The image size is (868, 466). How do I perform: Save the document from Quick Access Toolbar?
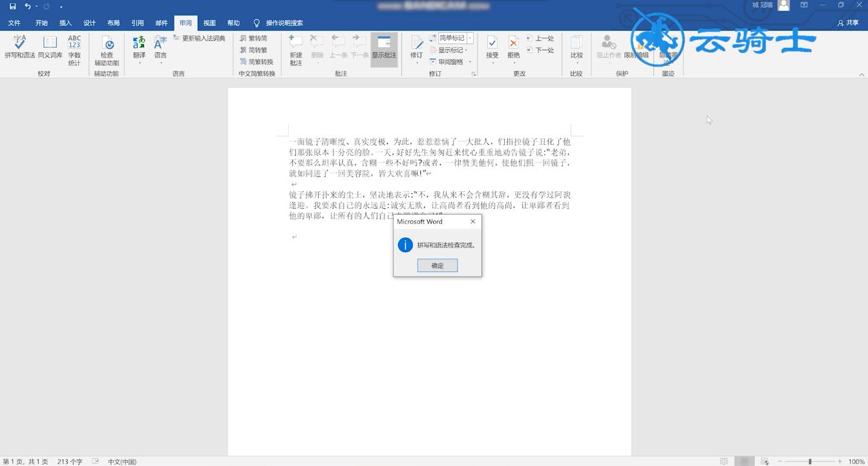[x=12, y=6]
